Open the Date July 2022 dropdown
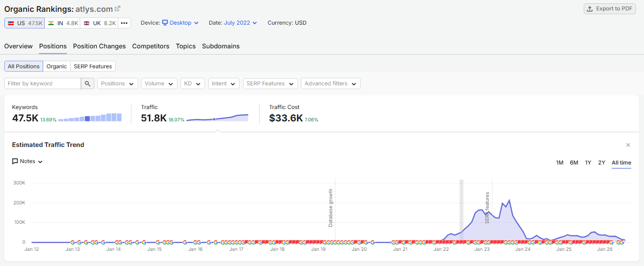 241,23
